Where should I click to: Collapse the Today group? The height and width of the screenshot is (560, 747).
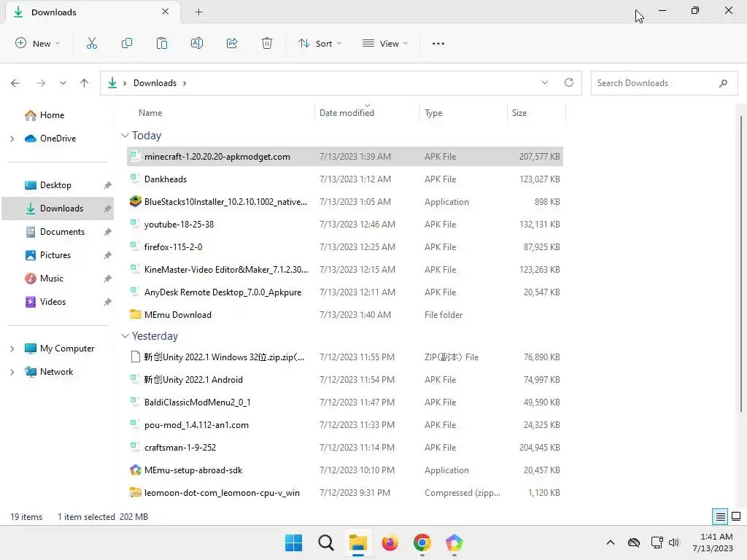click(125, 136)
